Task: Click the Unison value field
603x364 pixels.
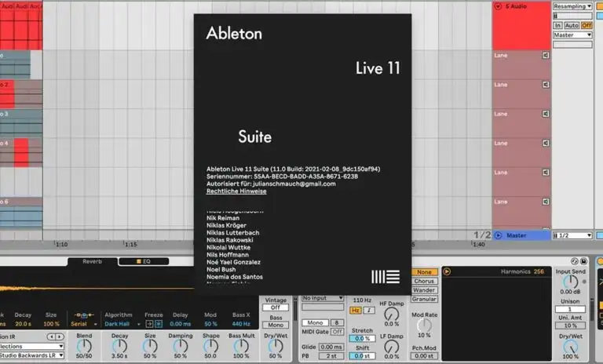Action: 570,309
